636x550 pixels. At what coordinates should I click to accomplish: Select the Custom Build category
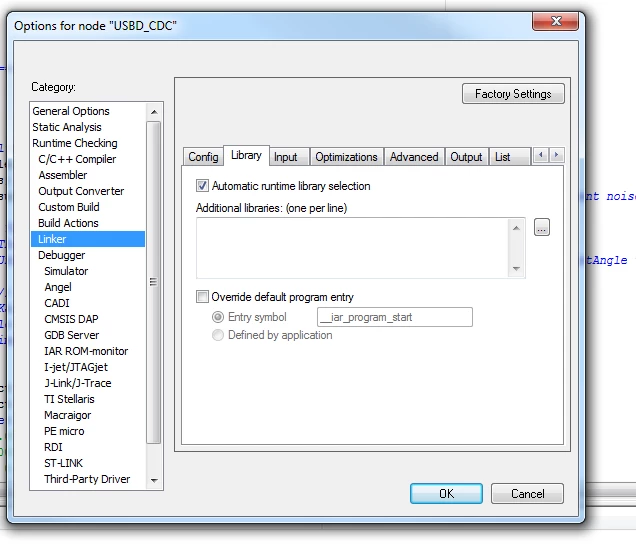(88, 207)
